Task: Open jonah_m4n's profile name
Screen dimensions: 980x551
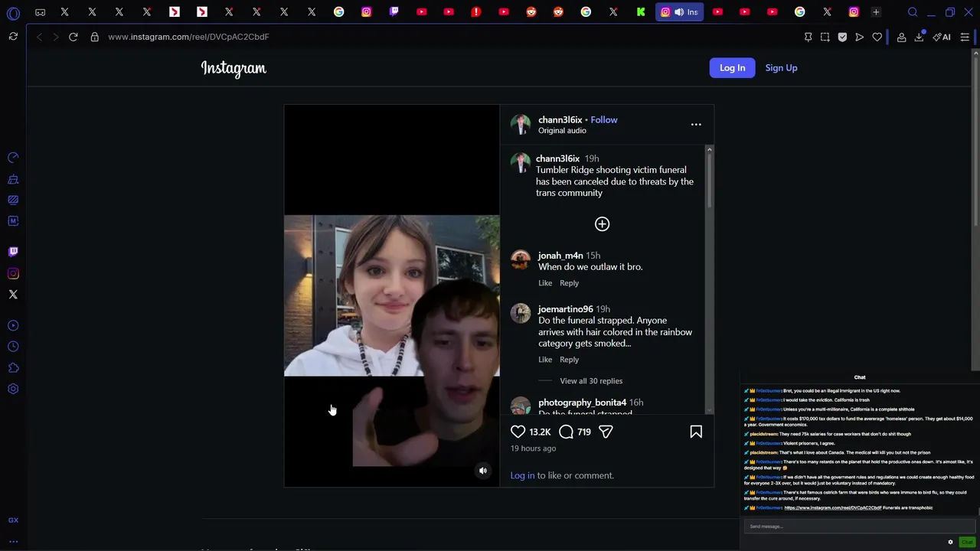Action: [x=560, y=256]
